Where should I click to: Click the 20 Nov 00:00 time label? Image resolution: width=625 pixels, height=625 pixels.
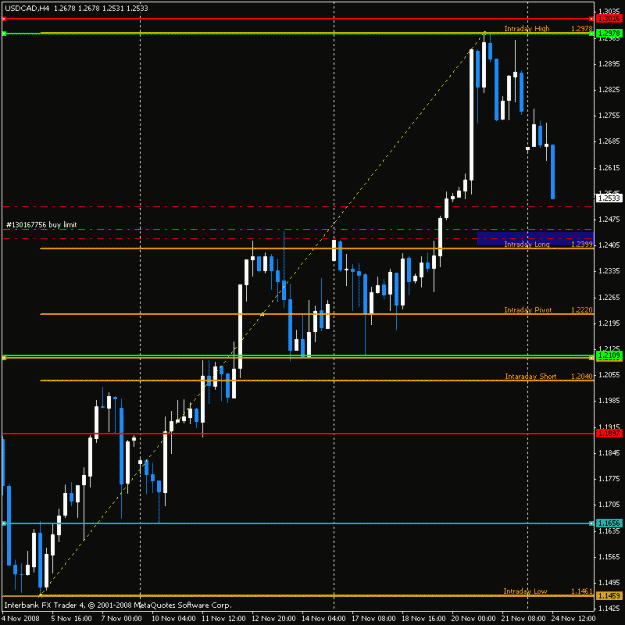pos(473,618)
